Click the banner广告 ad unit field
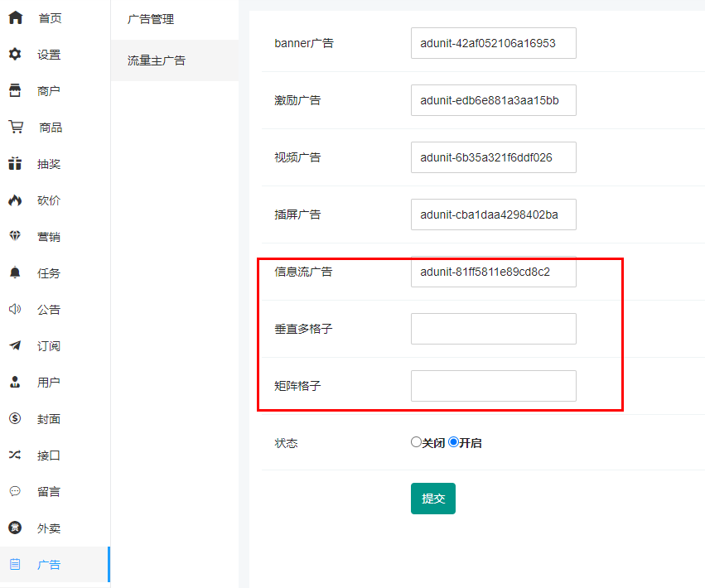 pyautogui.click(x=493, y=43)
